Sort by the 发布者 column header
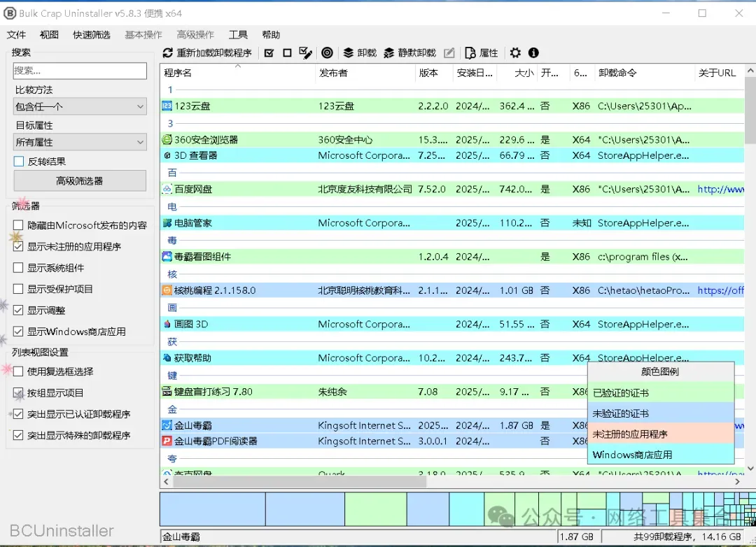The height and width of the screenshot is (547, 756). [365, 73]
